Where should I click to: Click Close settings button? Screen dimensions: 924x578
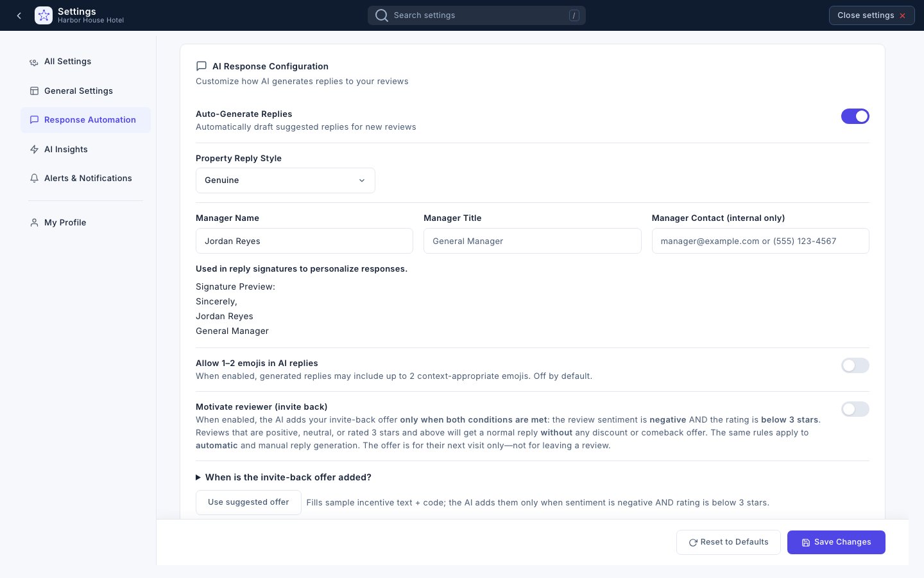point(872,15)
